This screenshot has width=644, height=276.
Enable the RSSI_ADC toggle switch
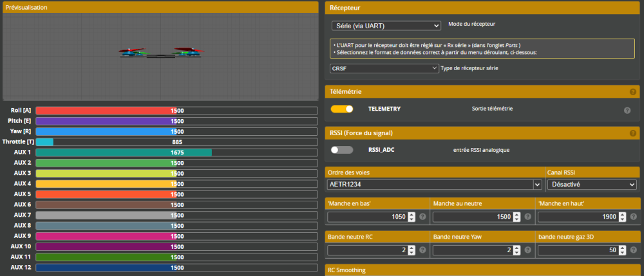342,150
